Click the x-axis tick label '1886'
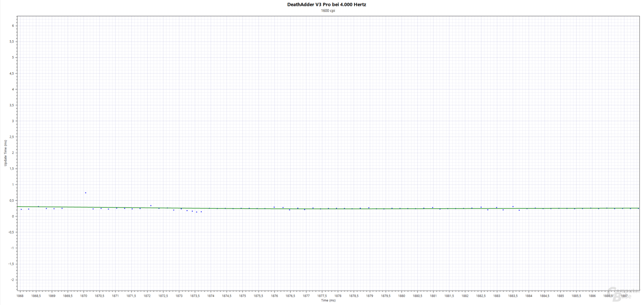 click(592, 296)
